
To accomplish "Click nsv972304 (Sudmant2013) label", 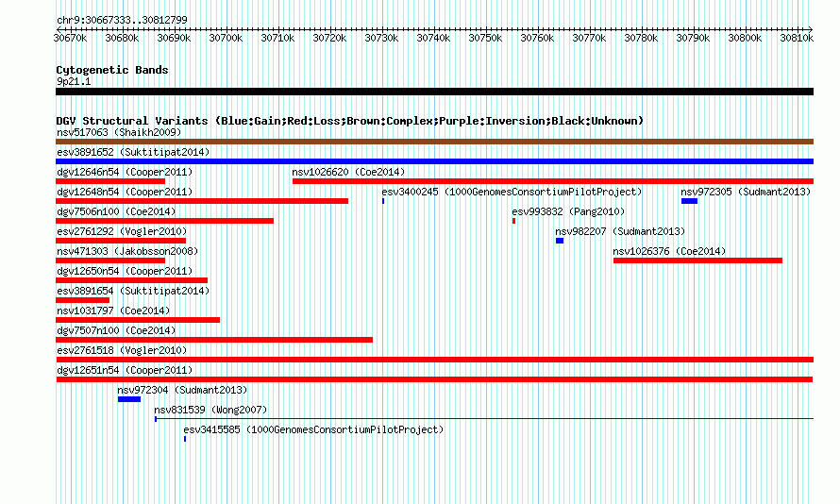I will 183,390.
